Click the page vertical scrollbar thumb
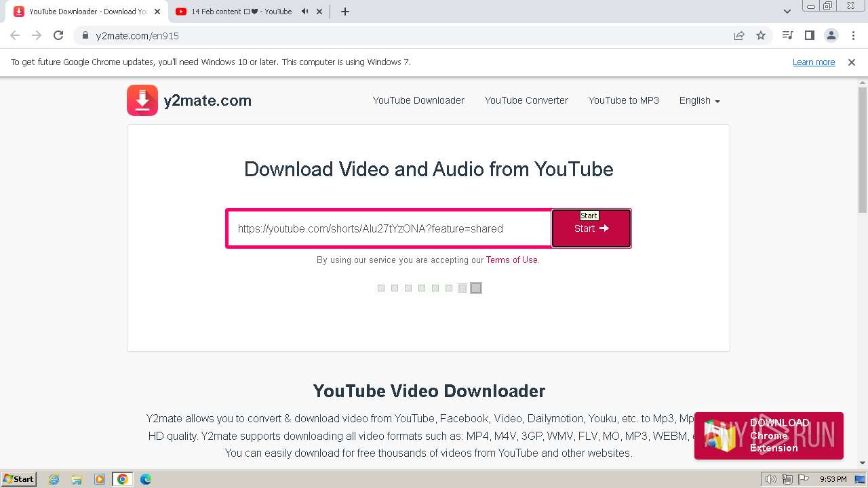Screen dimensions: 868x488 click(863, 150)
